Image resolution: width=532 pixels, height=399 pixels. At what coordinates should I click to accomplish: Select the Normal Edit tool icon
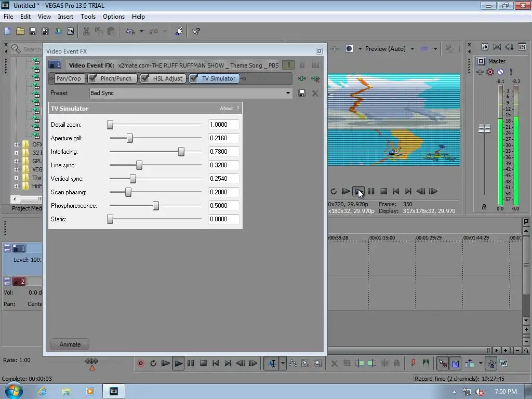tap(271, 363)
